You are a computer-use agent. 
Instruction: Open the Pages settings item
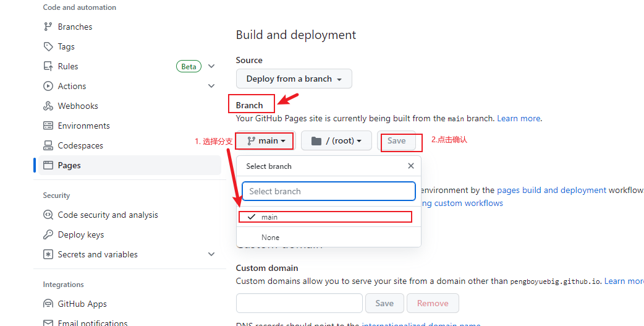(69, 165)
